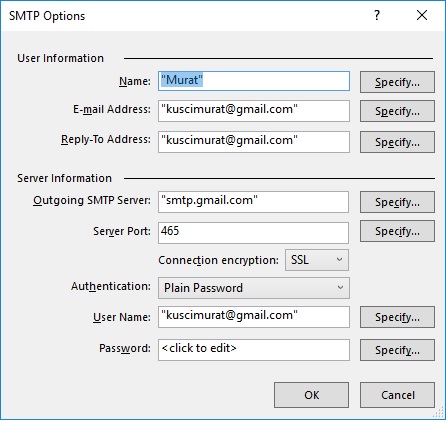This screenshot has width=446, height=422.
Task: Click the Reply-To Address field
Action: (254, 142)
